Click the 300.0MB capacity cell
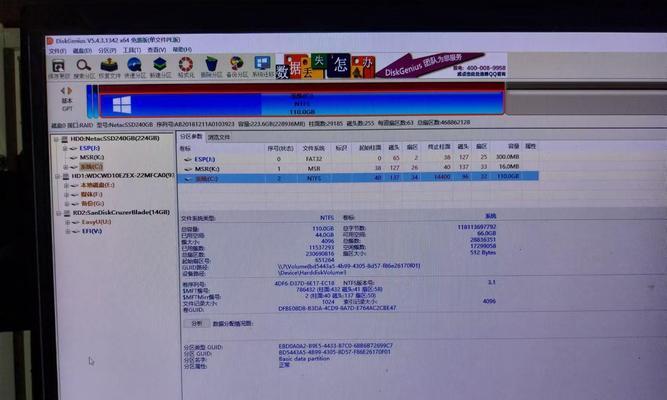 click(507, 157)
